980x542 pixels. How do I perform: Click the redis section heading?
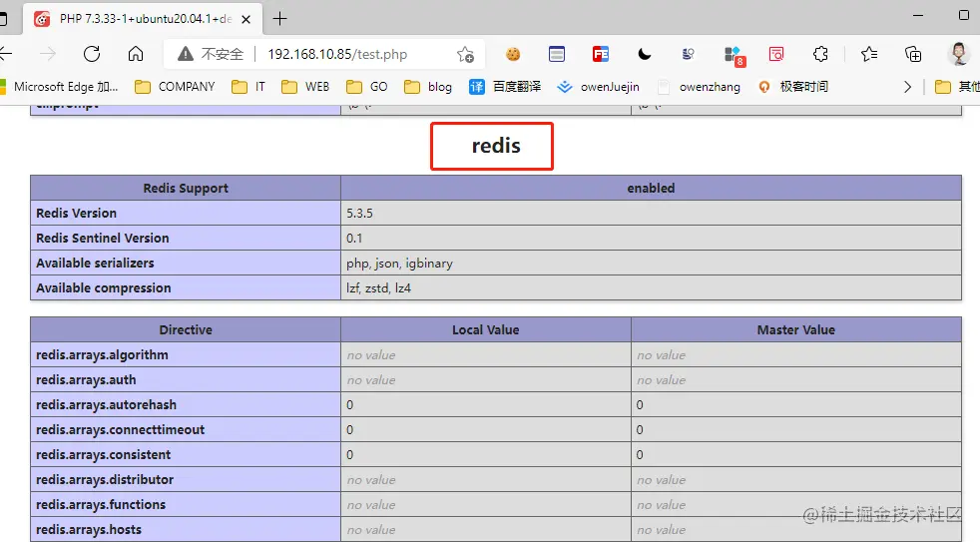[496, 146]
